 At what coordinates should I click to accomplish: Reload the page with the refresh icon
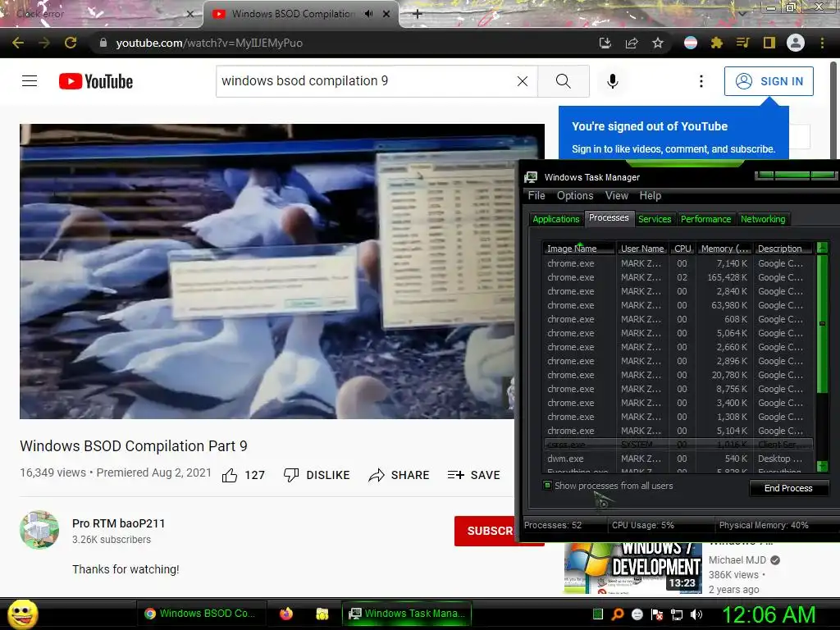click(x=71, y=43)
